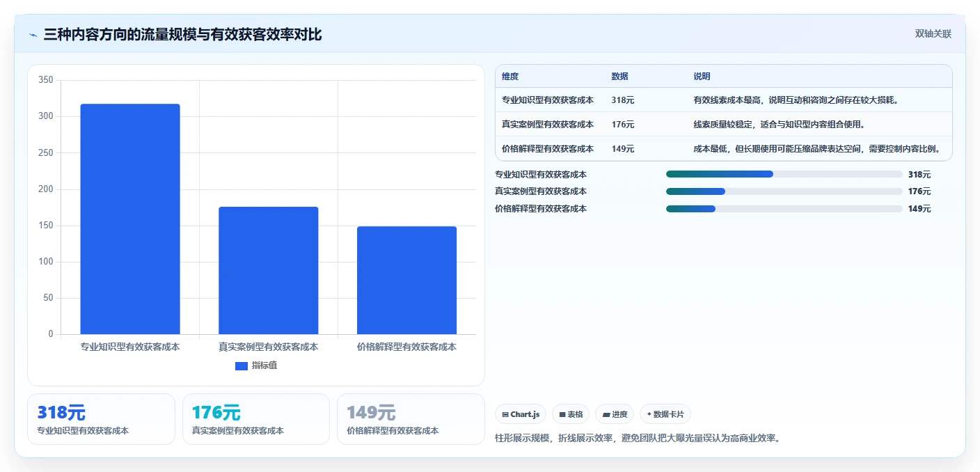The height and width of the screenshot is (472, 980).
Task: Select the 进度 tag
Action: coord(615,414)
